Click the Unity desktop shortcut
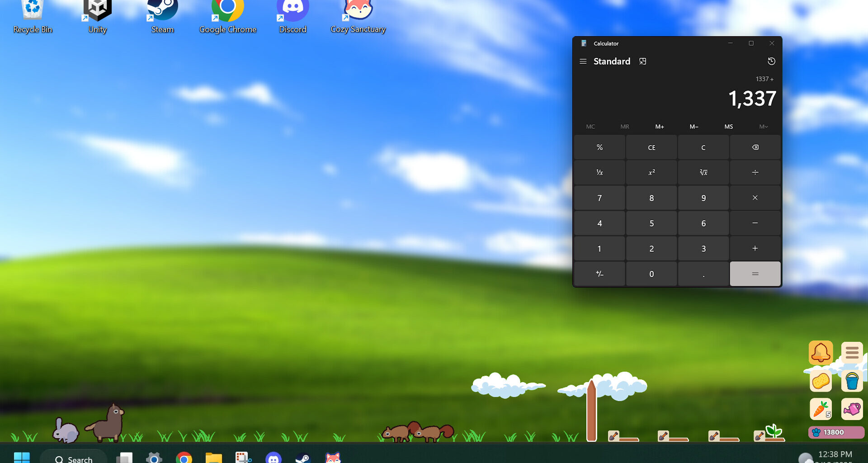The width and height of the screenshot is (868, 463). (97, 17)
